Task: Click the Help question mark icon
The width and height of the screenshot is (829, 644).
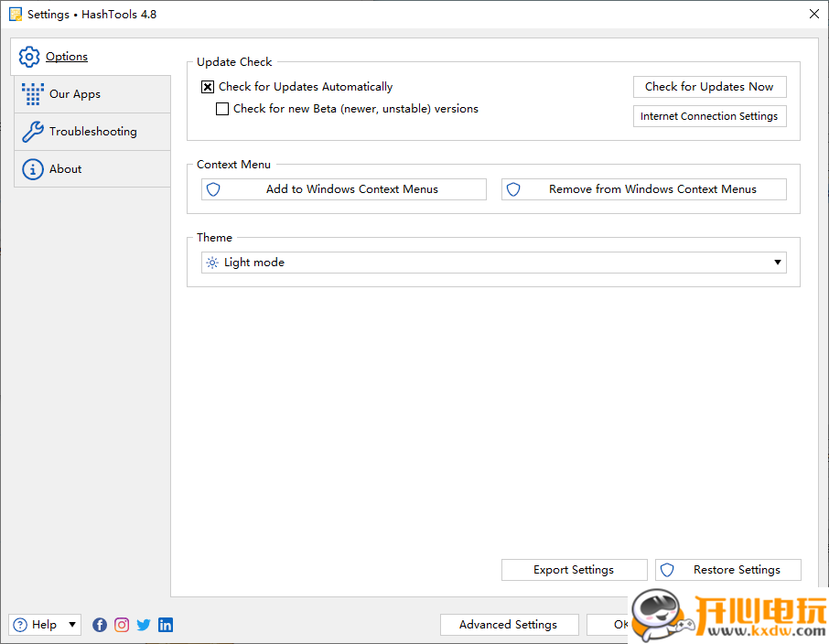Action: pyautogui.click(x=20, y=625)
